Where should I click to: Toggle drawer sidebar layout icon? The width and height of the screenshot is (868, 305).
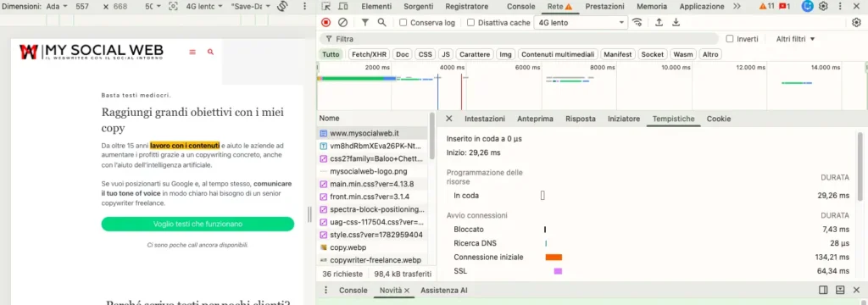[823, 290]
